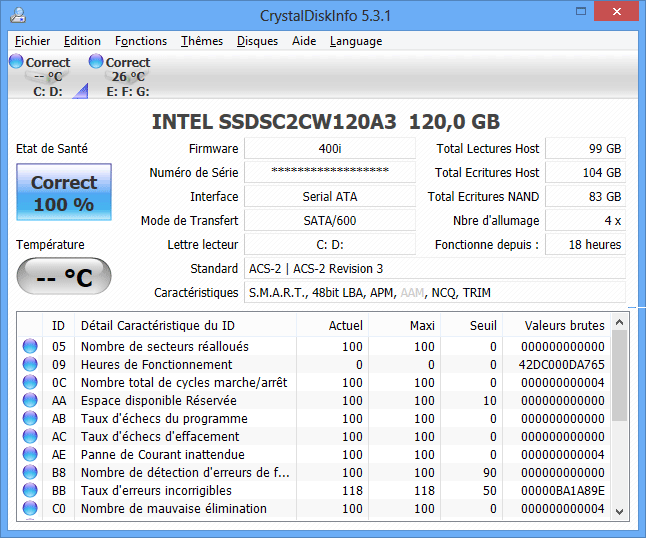The image size is (646, 538).
Task: Click the Caractéristiques field with S.M.A.R.T.
Action: click(x=435, y=292)
